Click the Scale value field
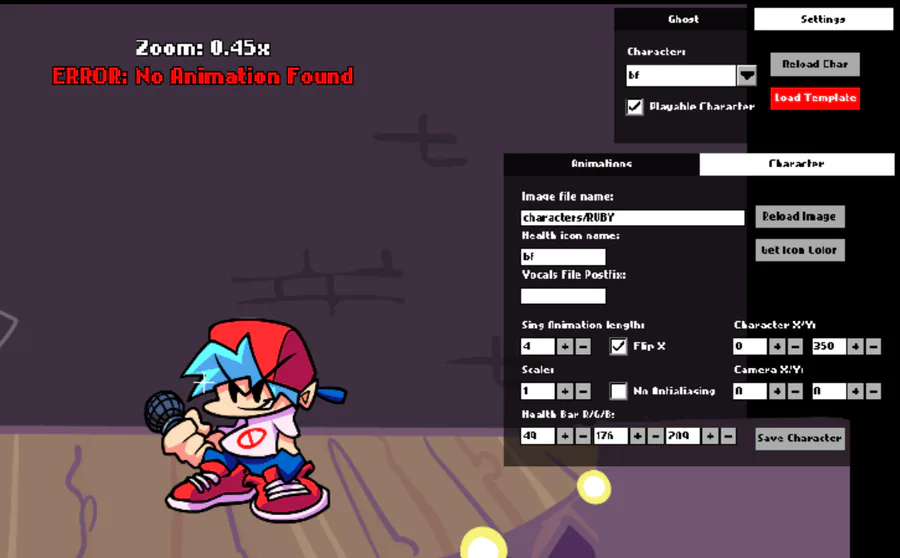This screenshot has width=900, height=558. [x=538, y=391]
